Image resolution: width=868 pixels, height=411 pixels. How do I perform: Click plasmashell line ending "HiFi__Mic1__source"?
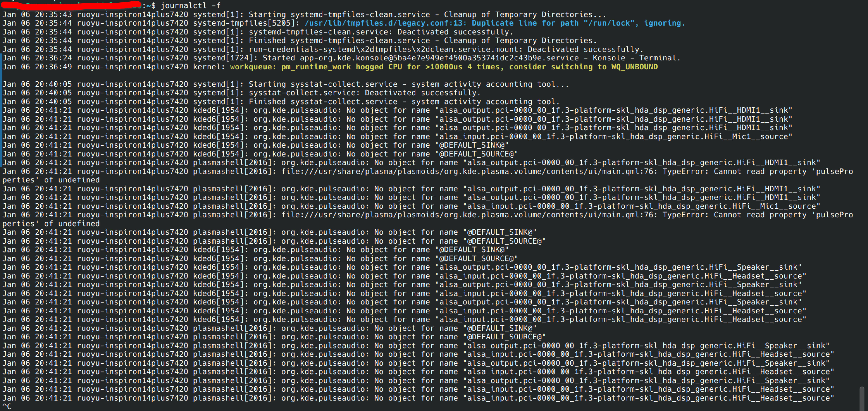411,206
